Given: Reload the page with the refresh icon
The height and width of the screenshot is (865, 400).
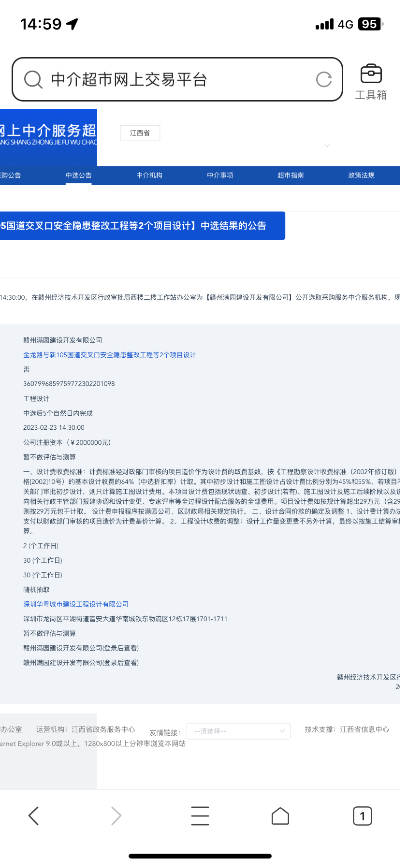Looking at the screenshot, I should pos(324,79).
